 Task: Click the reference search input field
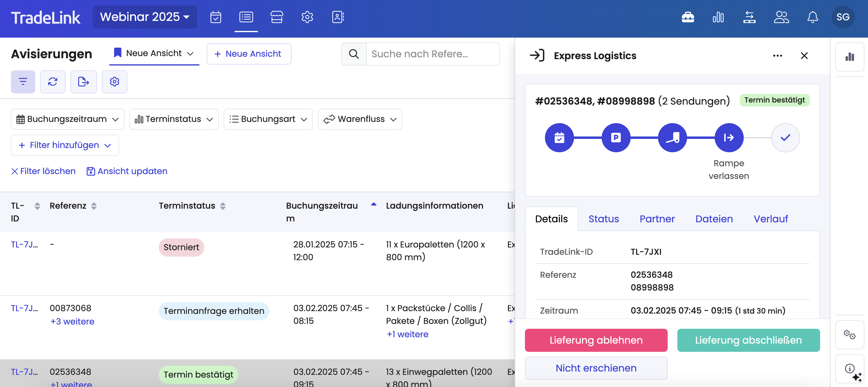click(432, 54)
